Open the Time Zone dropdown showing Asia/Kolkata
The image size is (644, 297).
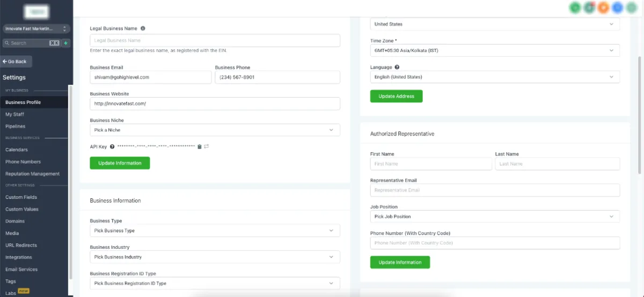pos(495,50)
